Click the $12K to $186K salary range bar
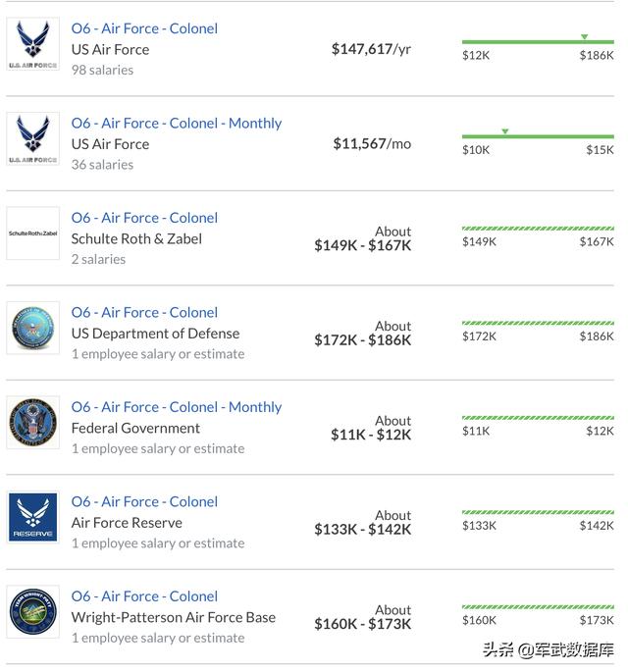This screenshot has height=672, width=628. coord(538,42)
